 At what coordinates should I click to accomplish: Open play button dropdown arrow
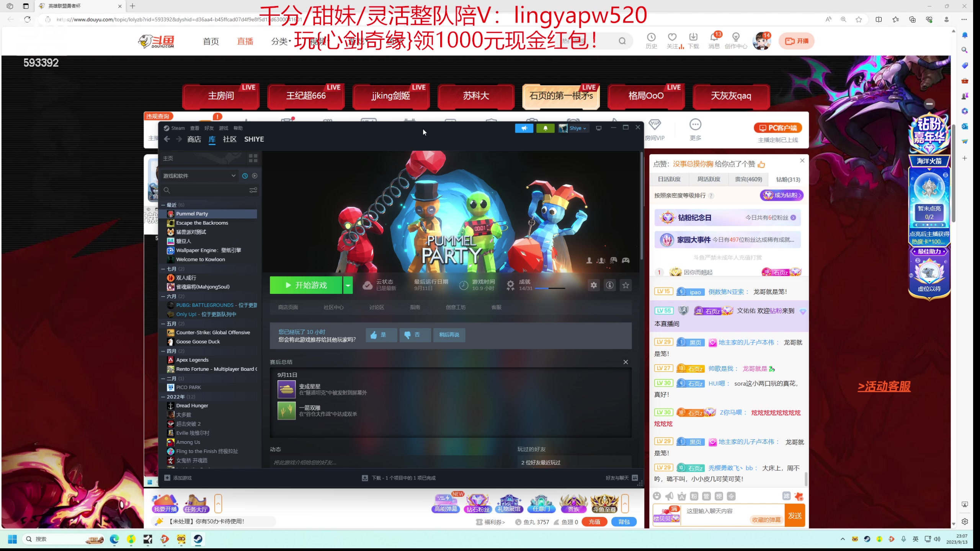(x=348, y=285)
